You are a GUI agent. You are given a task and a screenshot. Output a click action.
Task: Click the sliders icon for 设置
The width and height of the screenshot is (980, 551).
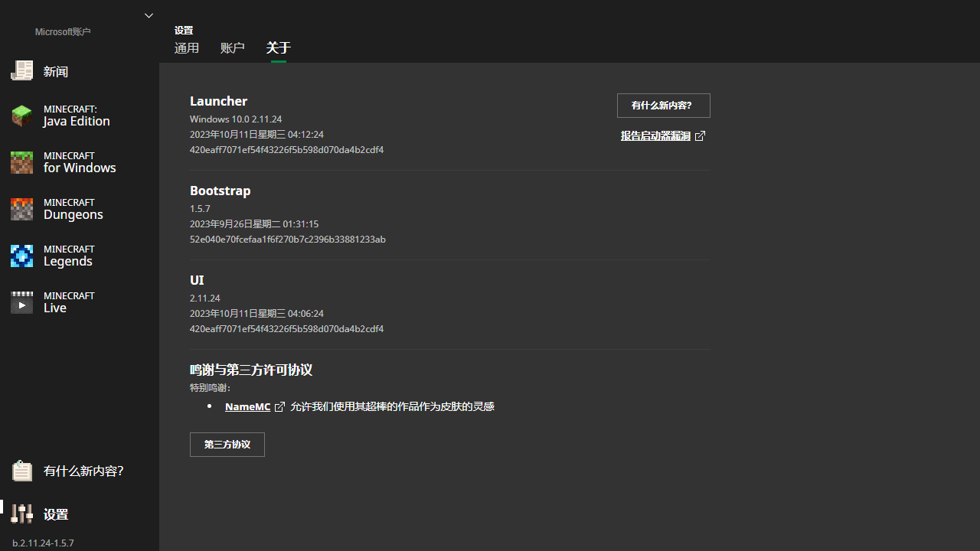(21, 514)
